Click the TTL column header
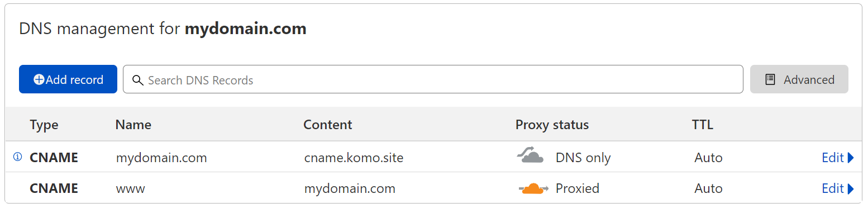 [x=703, y=124]
